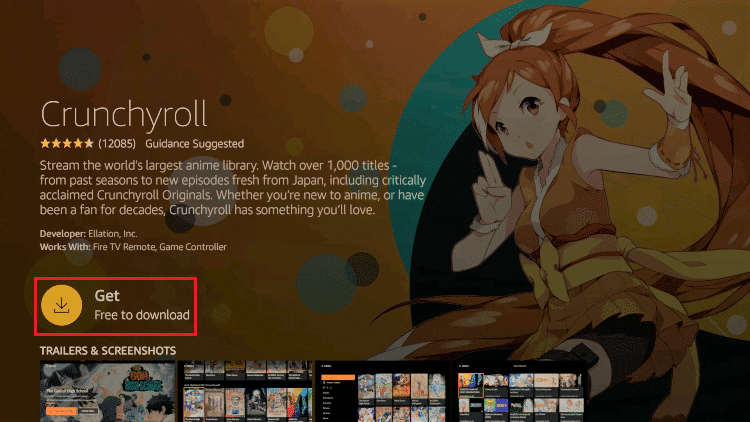
Task: Select the Get free to download button
Action: pyautogui.click(x=115, y=306)
